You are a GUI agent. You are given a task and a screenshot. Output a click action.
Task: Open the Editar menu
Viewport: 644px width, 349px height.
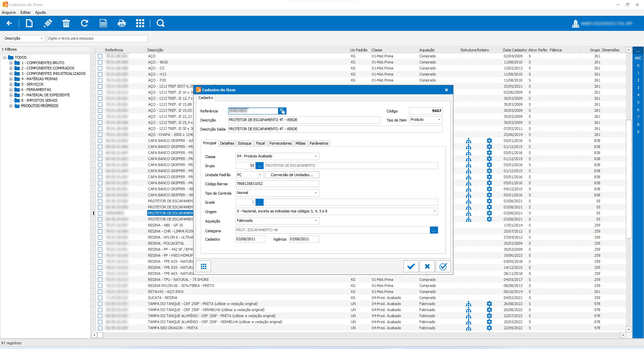25,12
